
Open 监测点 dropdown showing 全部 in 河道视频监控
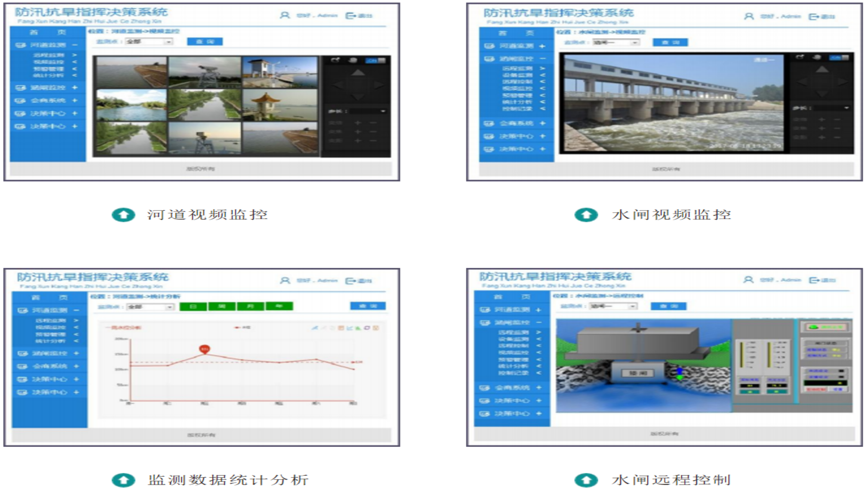click(149, 41)
